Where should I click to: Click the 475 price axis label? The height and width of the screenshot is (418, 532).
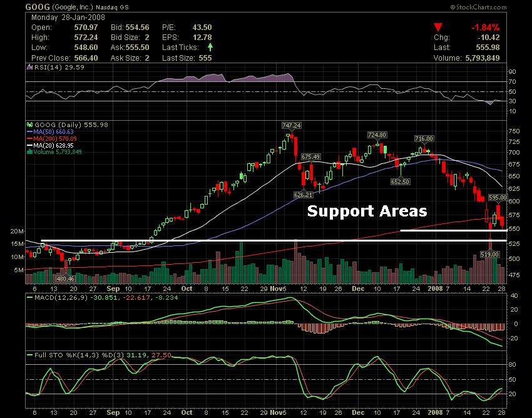click(514, 275)
